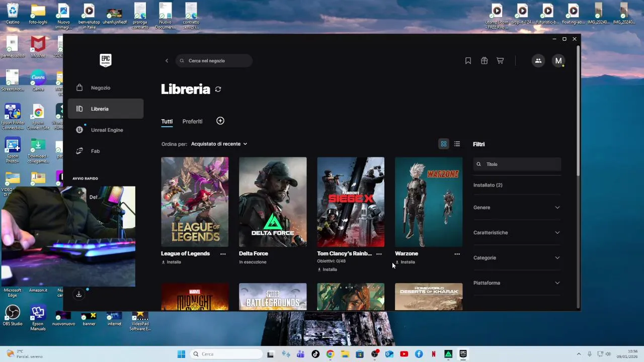Focus the Titolo filter field
The width and height of the screenshot is (644, 362).
tap(517, 164)
